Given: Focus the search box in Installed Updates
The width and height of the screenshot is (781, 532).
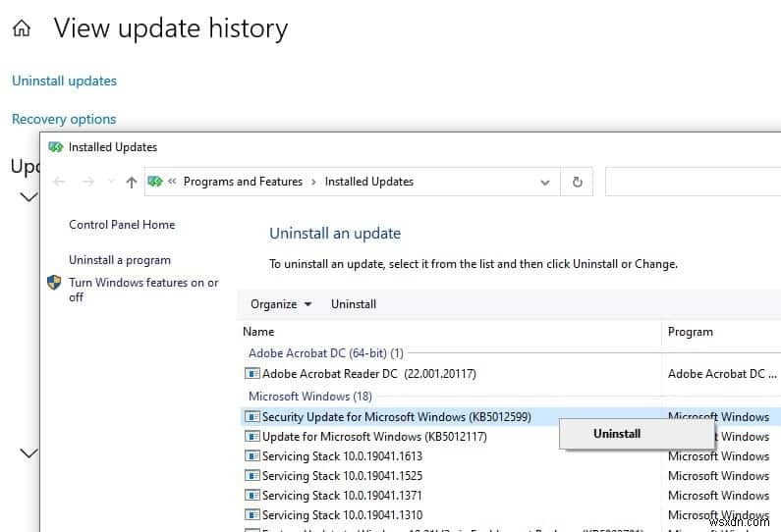Looking at the screenshot, I should point(693,182).
